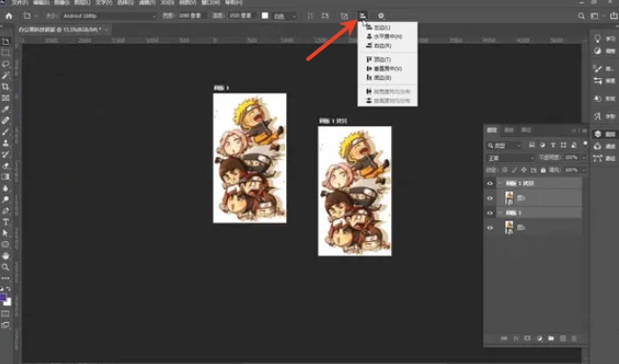Open the Android 1080p size dropdown
The height and width of the screenshot is (364, 619).
[x=109, y=16]
